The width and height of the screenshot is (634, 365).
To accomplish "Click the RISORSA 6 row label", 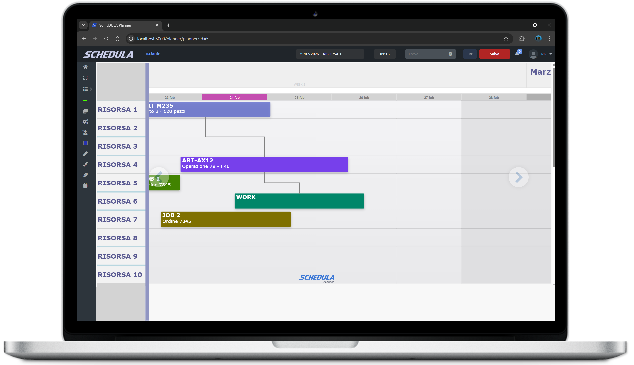I will coord(117,201).
